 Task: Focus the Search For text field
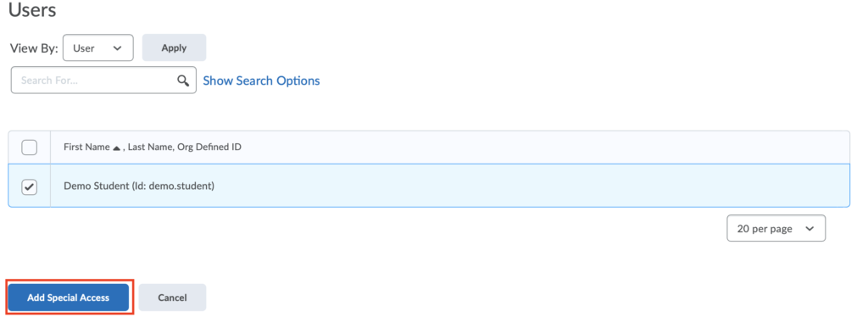point(103,81)
